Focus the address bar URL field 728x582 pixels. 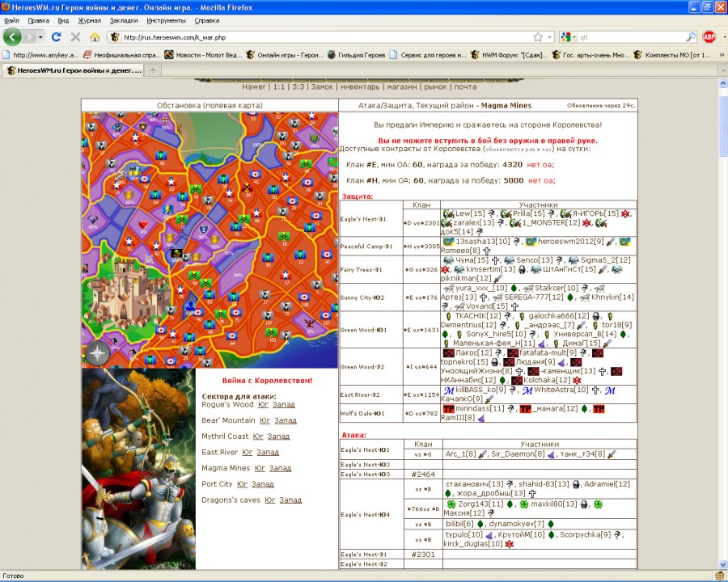(325, 37)
